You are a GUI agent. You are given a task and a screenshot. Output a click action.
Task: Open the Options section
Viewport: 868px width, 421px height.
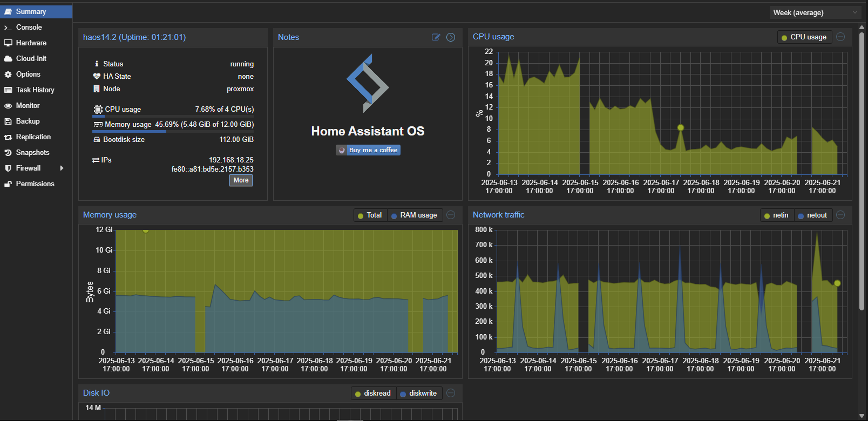click(36, 74)
